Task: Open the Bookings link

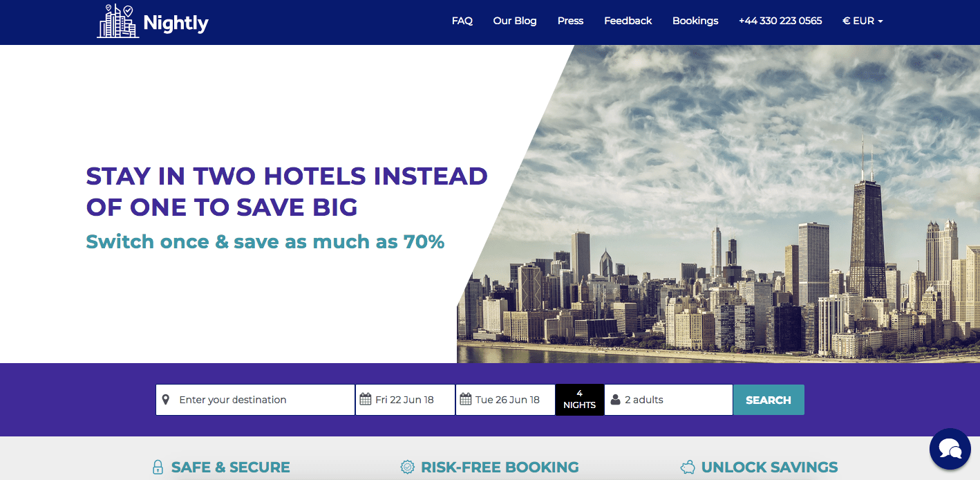Action: point(695,21)
